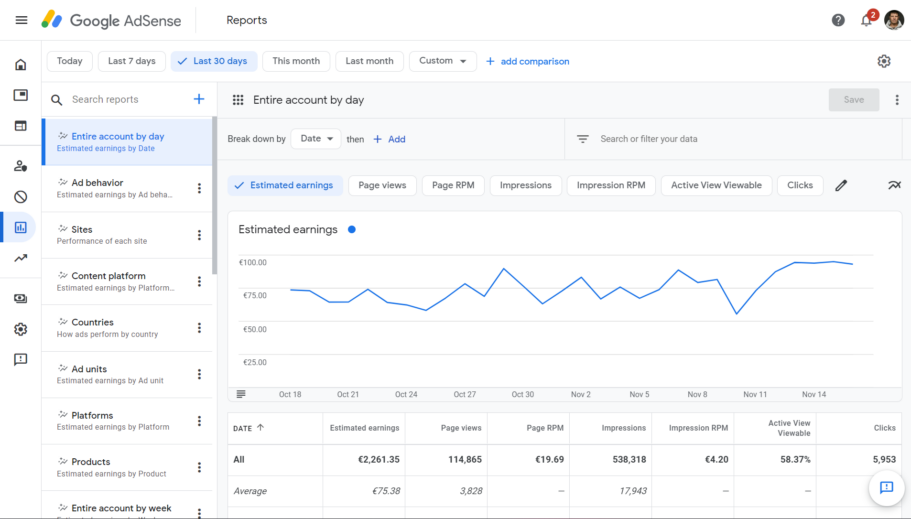Open options for Countries report

pos(199,328)
